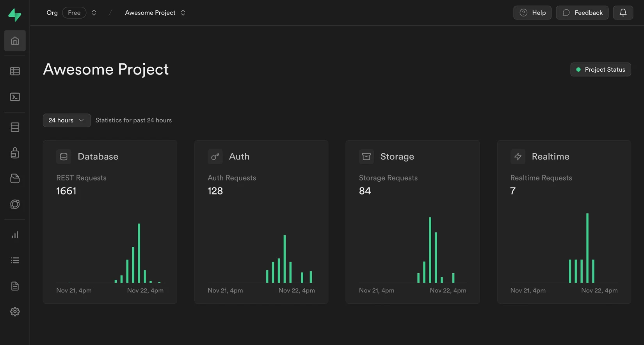Open the Feedback form
This screenshot has width=644, height=345.
coord(582,12)
